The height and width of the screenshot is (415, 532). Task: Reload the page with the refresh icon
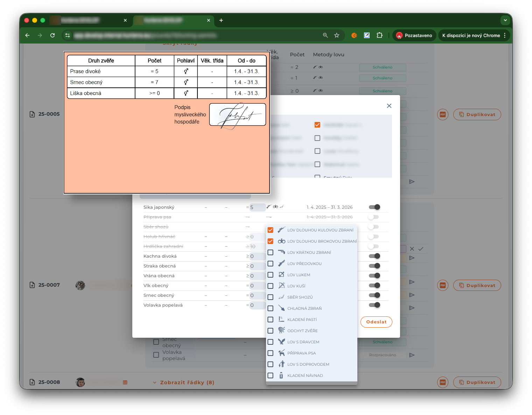52,35
